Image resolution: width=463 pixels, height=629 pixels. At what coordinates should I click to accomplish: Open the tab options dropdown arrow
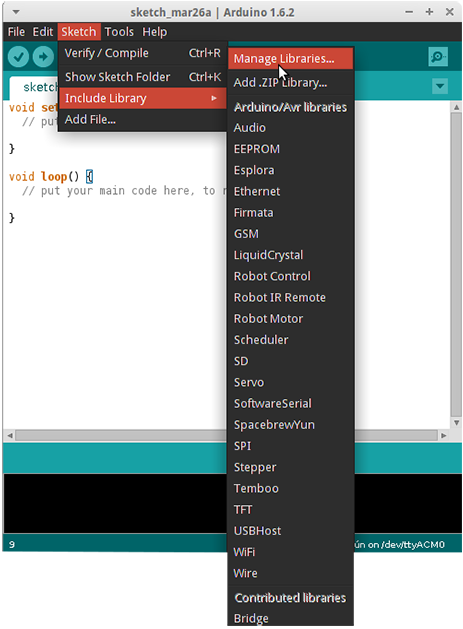tap(440, 86)
